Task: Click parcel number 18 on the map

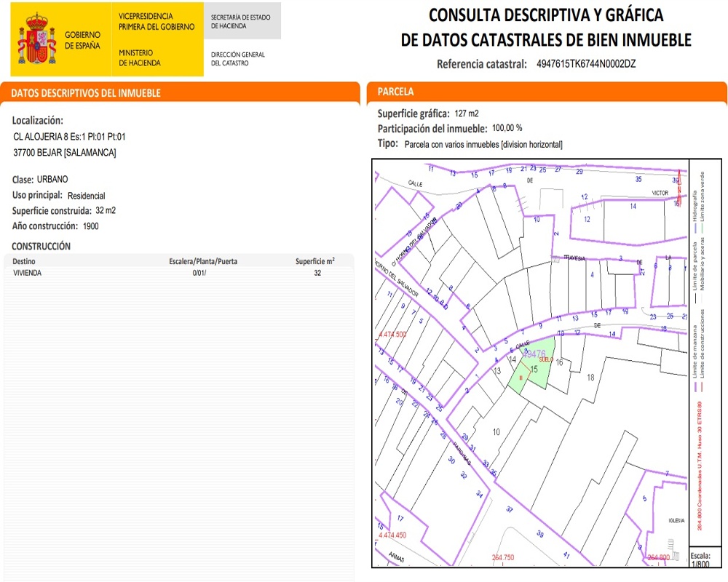Action: point(590,378)
